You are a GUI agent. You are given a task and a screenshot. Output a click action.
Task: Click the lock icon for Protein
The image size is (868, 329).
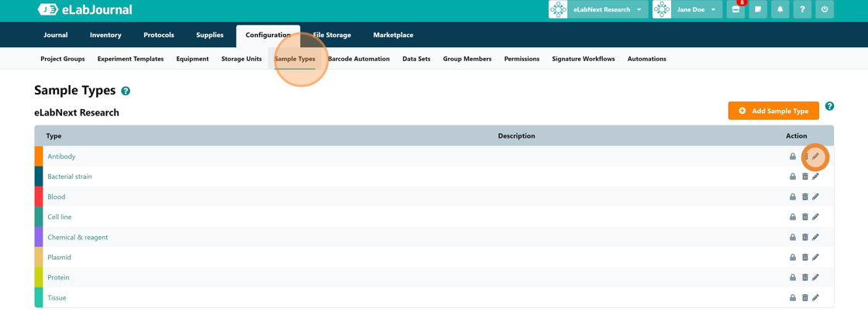tap(792, 278)
